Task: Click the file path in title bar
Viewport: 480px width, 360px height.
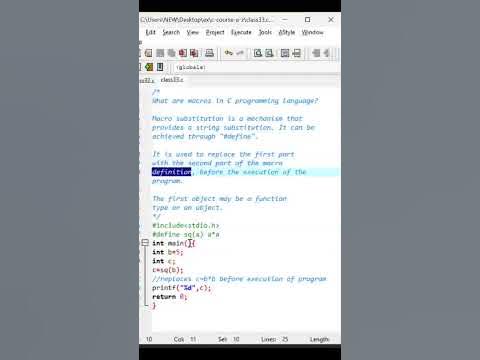Action: point(206,20)
